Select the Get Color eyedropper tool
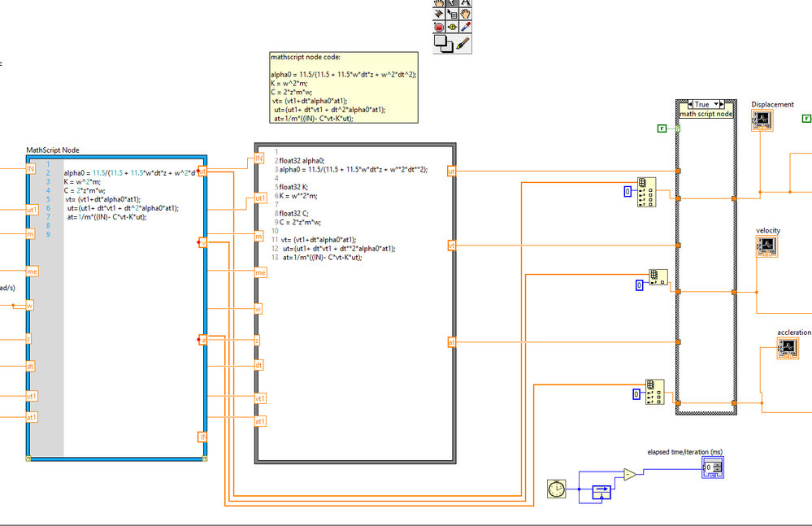 [x=465, y=27]
